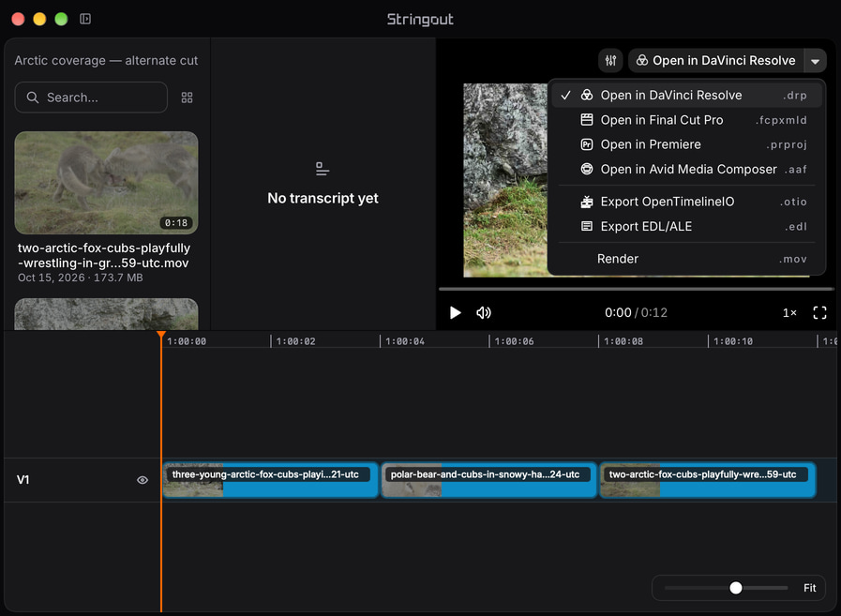Toggle the sidebar panel icon

pos(85,19)
